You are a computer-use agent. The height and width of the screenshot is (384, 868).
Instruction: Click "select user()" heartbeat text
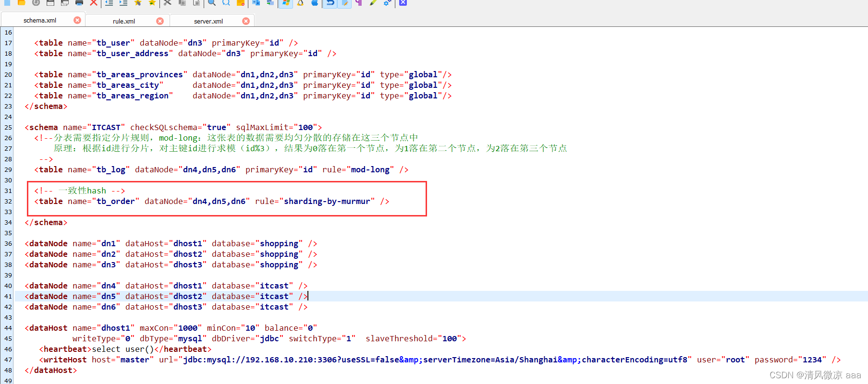(123, 349)
